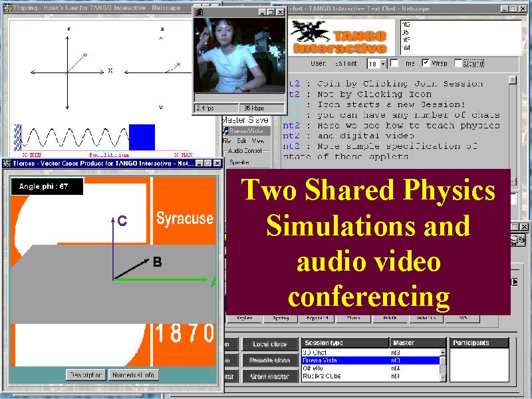Enable the Sound checkbox in chat

[x=458, y=63]
